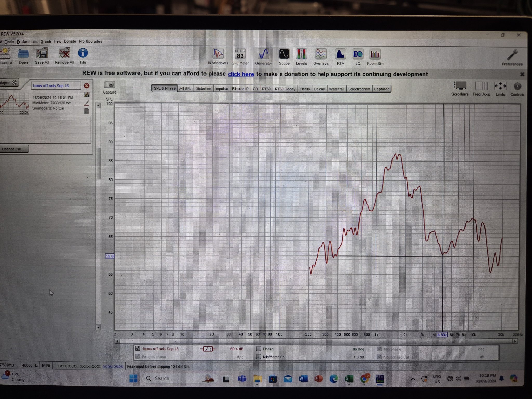The height and width of the screenshot is (399, 532).
Task: Close the donation banner
Action: pos(522,74)
